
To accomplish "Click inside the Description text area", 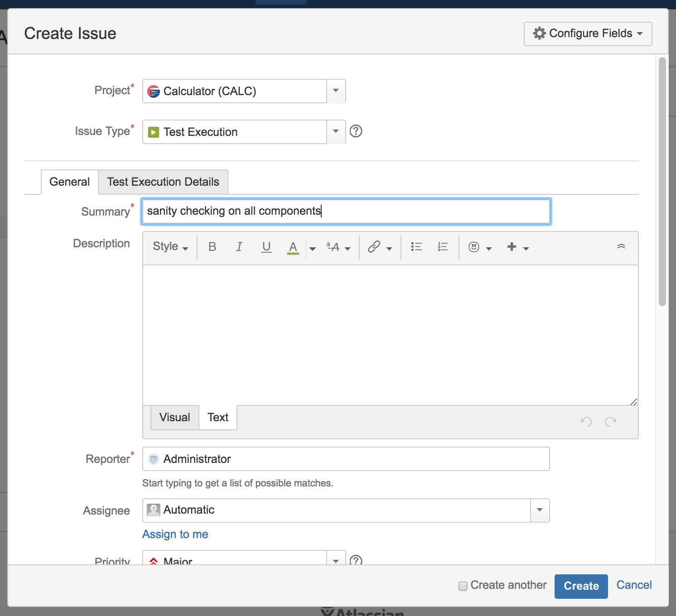I will (x=391, y=335).
